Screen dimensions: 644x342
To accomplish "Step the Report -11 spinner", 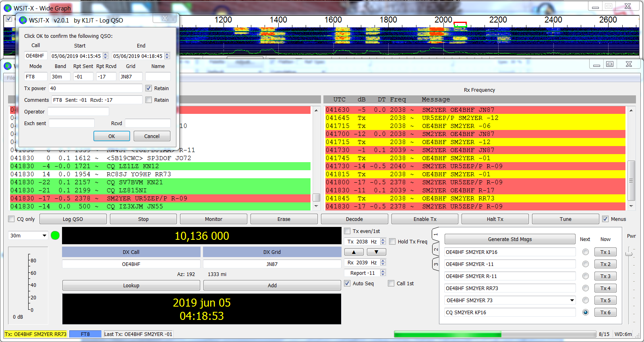I will click(x=383, y=273).
